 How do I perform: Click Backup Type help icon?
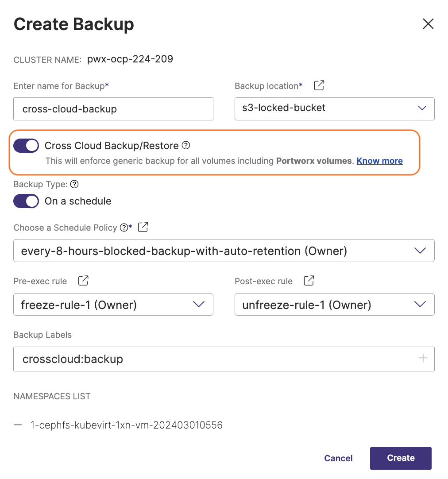(x=74, y=184)
